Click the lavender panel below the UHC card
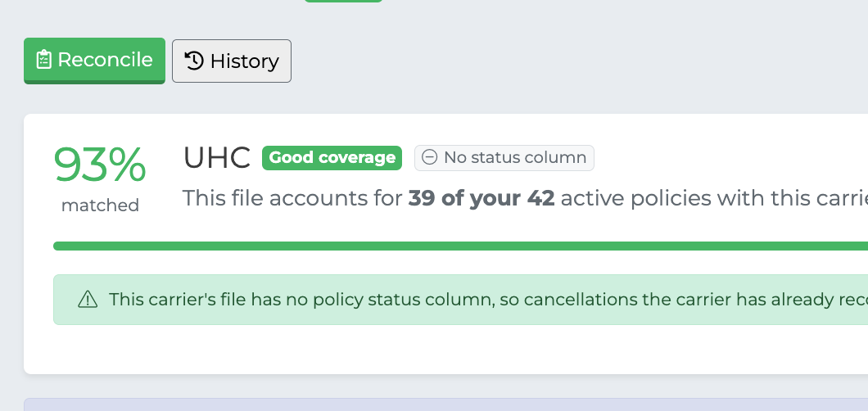This screenshot has width=868, height=411. tap(445, 404)
